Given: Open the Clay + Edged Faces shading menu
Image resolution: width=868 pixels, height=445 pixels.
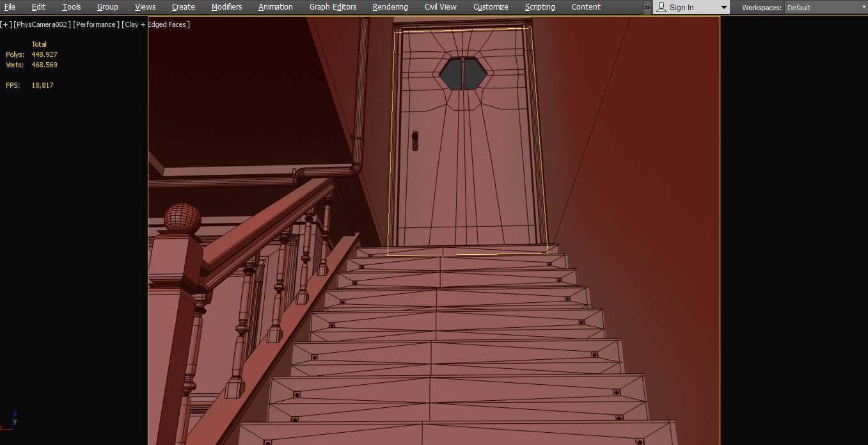Looking at the screenshot, I should pos(156,24).
